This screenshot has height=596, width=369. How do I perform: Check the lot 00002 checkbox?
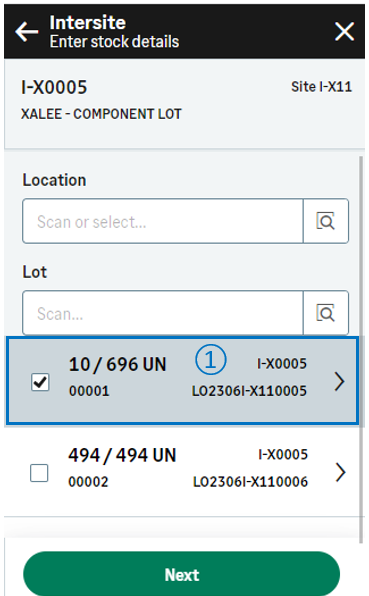coord(39,473)
